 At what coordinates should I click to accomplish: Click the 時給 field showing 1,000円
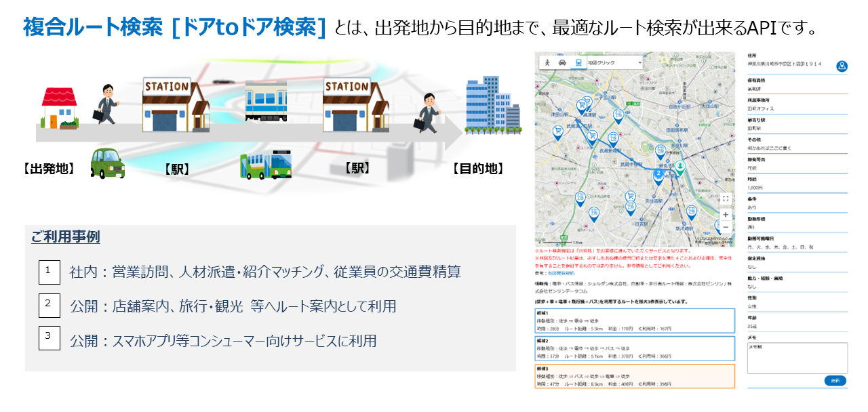tap(755, 188)
